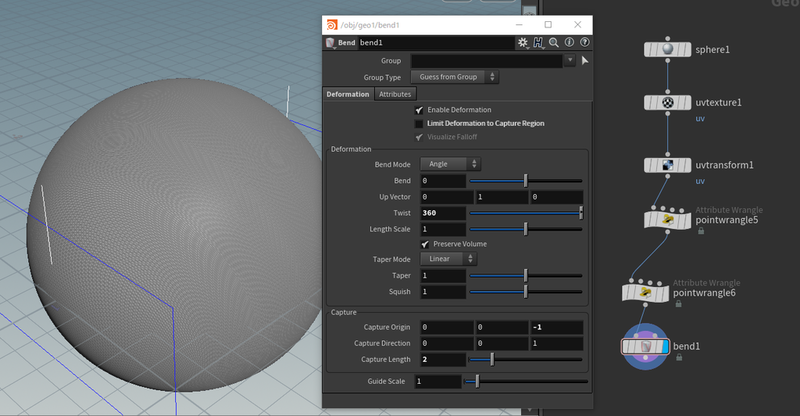Click the magnifier search parameters icon
Viewport: 800px width, 416px height.
click(x=554, y=43)
